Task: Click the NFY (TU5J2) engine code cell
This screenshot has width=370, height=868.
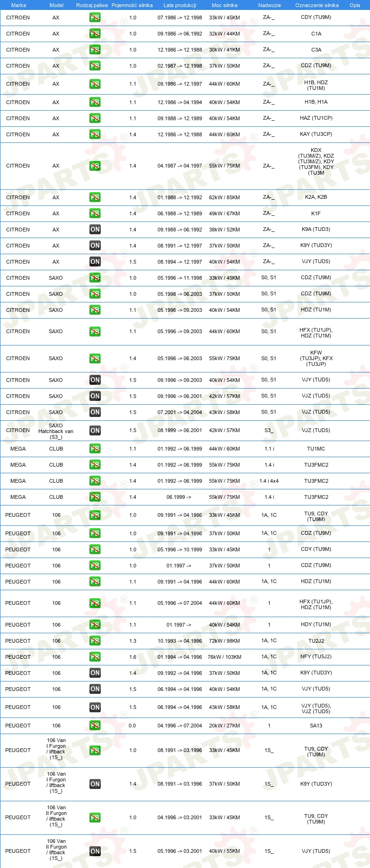Action: (x=316, y=657)
